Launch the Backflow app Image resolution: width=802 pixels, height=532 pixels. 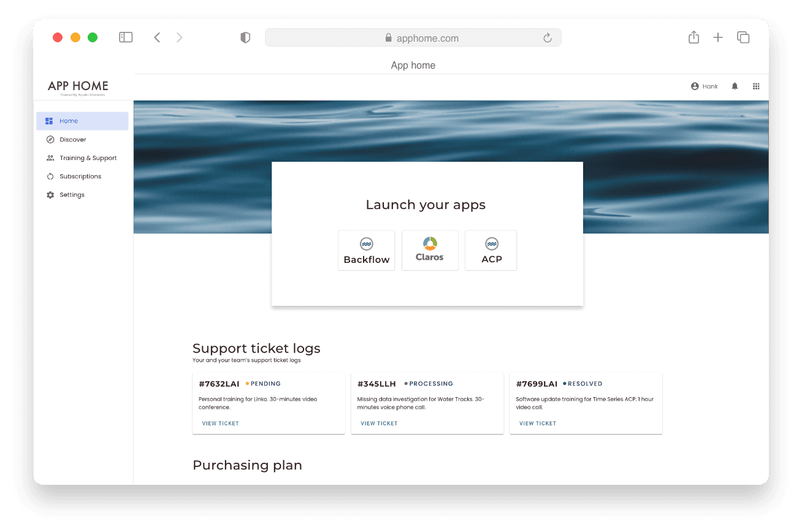[366, 250]
